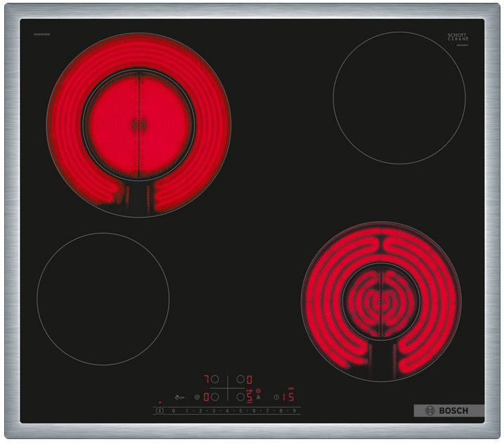
Task: Select the bottom-right cooking zone selector circle
Action: tap(240, 397)
